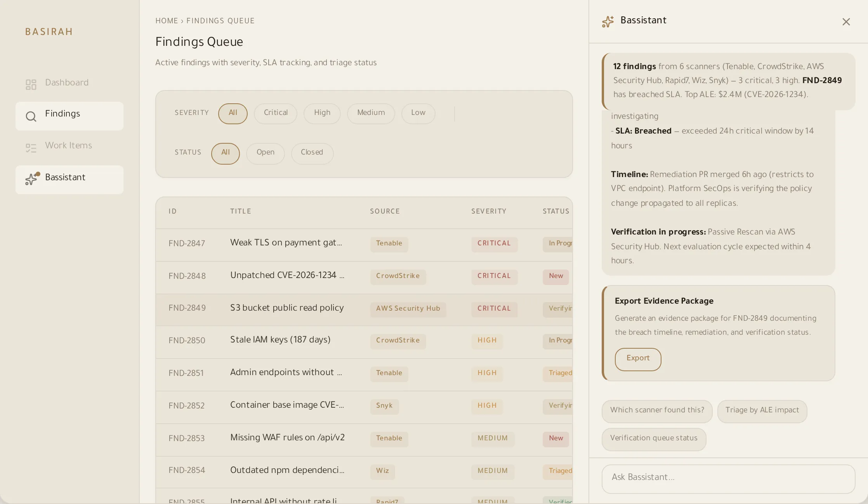This screenshot has height=504, width=868.
Task: Click the Bassistant sparkle icon in sidebar
Action: (32, 179)
